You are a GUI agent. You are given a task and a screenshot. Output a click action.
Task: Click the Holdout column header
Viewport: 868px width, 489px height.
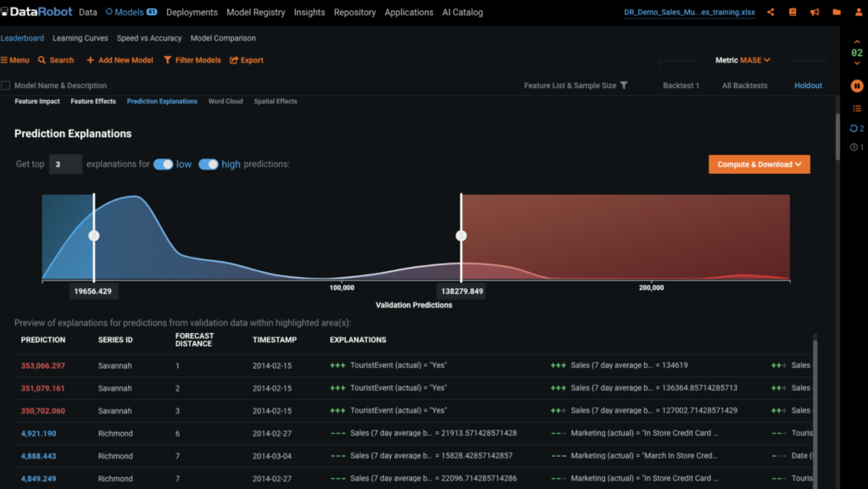(808, 86)
